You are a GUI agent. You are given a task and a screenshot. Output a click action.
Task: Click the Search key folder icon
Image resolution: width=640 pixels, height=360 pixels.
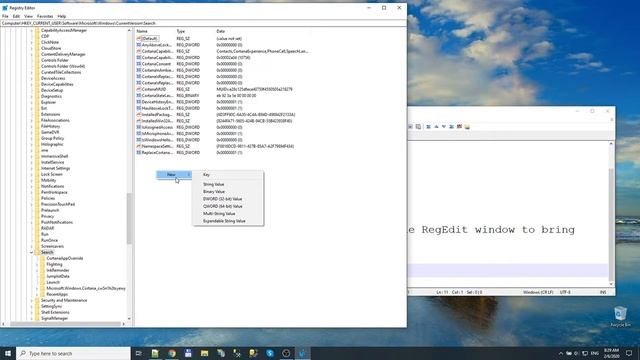point(37,252)
